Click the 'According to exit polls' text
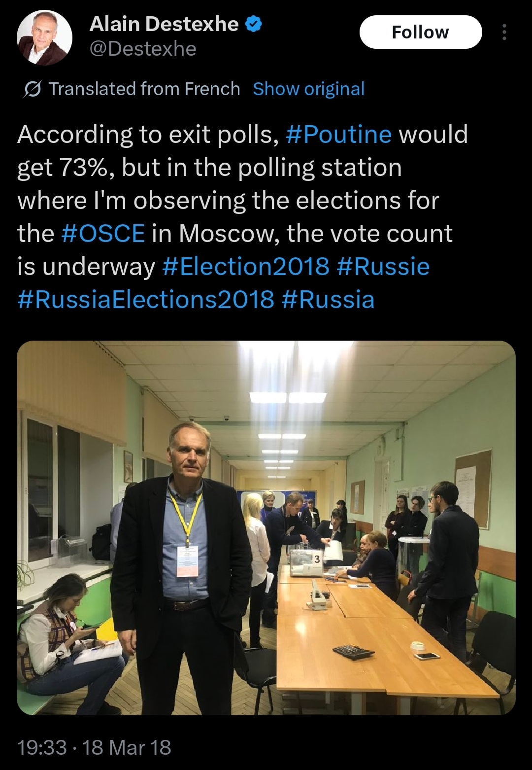This screenshot has width=532, height=770. click(x=148, y=134)
